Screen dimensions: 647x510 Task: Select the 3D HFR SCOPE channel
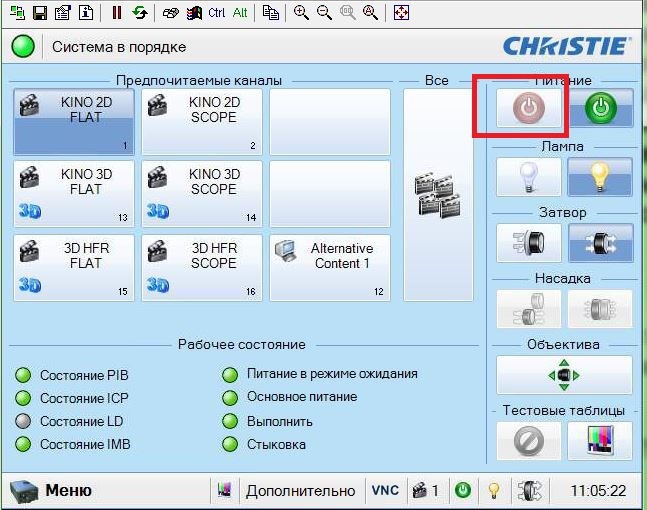coord(202,268)
